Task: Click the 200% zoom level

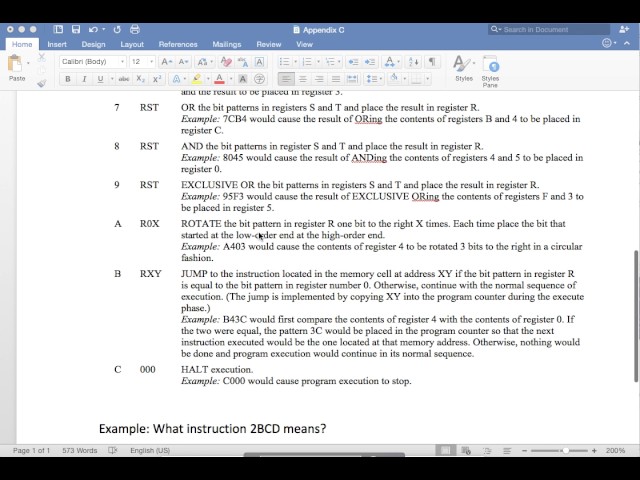Action: click(615, 451)
